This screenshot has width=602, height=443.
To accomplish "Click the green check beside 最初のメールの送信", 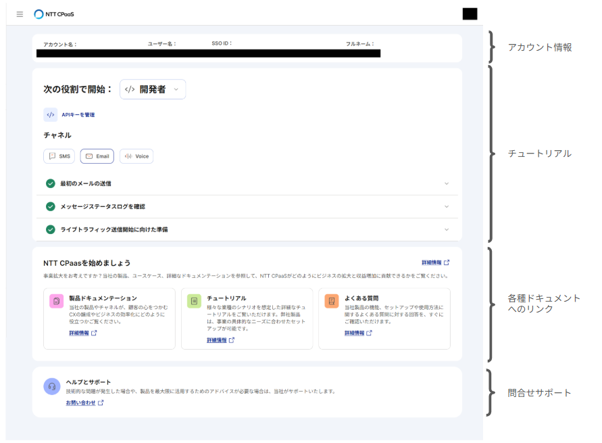I will tap(50, 183).
